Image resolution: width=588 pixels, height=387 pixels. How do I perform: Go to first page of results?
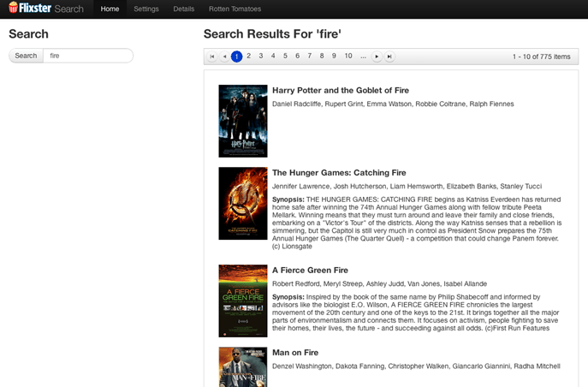tap(212, 57)
